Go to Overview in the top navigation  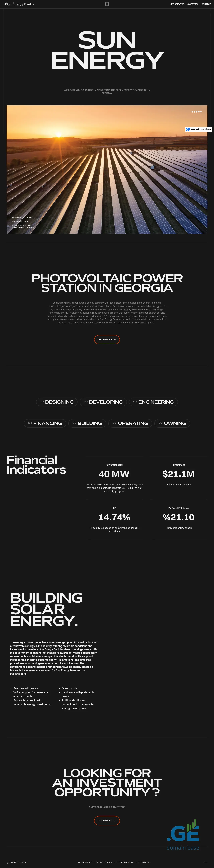click(193, 4)
